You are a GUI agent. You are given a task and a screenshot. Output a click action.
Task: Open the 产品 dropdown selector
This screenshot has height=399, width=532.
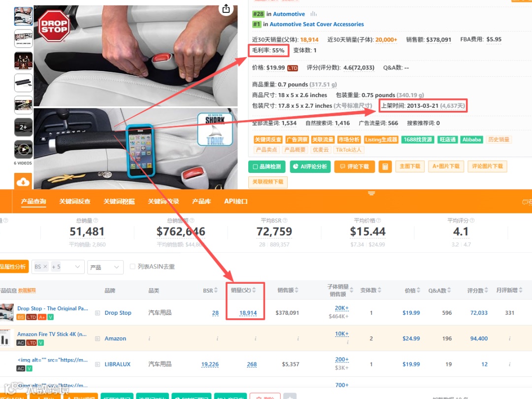(x=105, y=267)
